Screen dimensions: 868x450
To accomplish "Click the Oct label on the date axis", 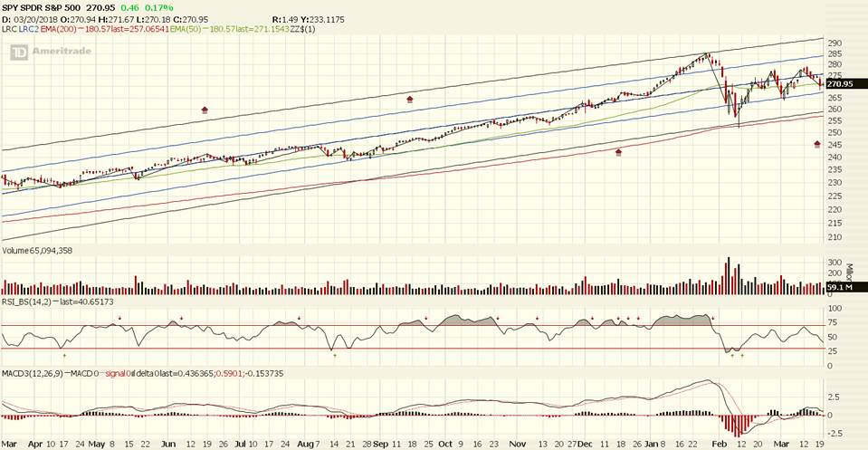I will tap(444, 445).
